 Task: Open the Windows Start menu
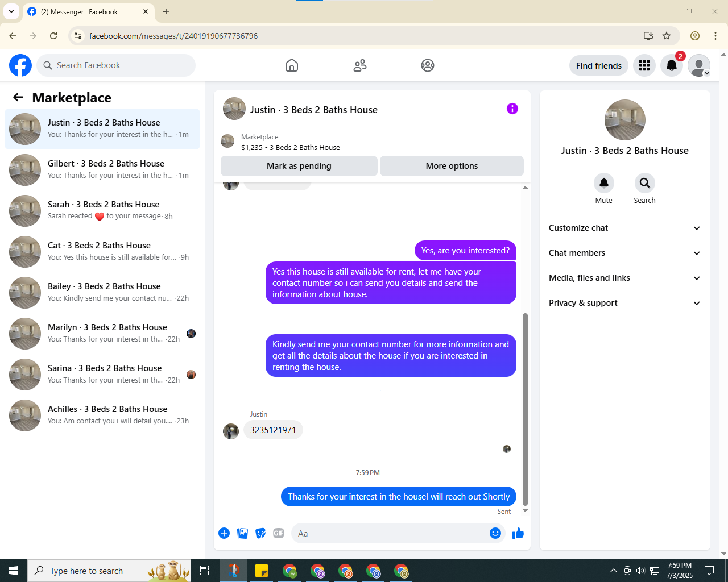click(14, 571)
